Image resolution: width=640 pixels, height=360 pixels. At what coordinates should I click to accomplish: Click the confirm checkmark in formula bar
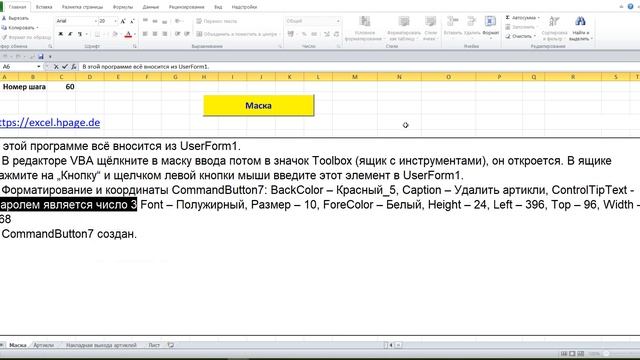pyautogui.click(x=64, y=67)
